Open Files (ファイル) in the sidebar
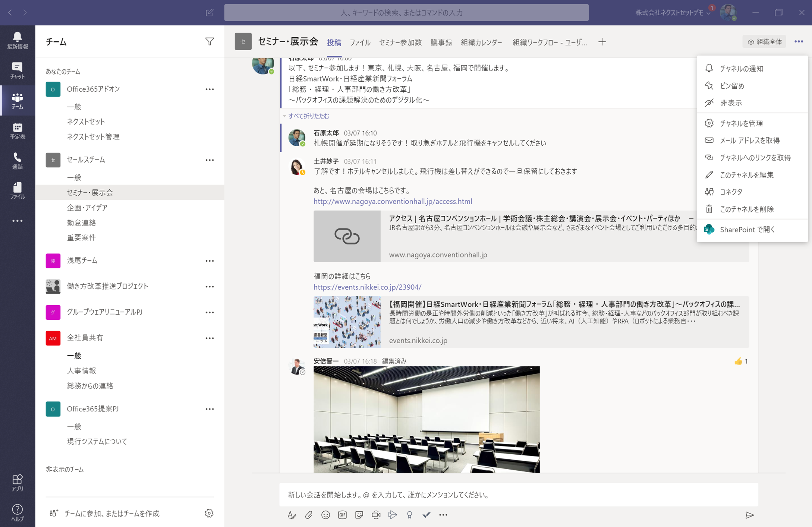 coord(18,190)
